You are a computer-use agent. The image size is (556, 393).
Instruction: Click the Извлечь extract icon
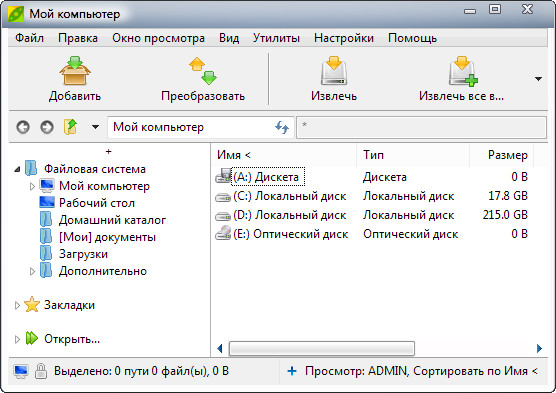click(334, 71)
